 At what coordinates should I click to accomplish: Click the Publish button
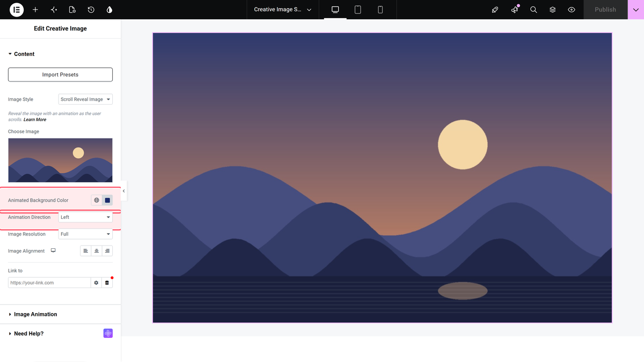pyautogui.click(x=605, y=10)
